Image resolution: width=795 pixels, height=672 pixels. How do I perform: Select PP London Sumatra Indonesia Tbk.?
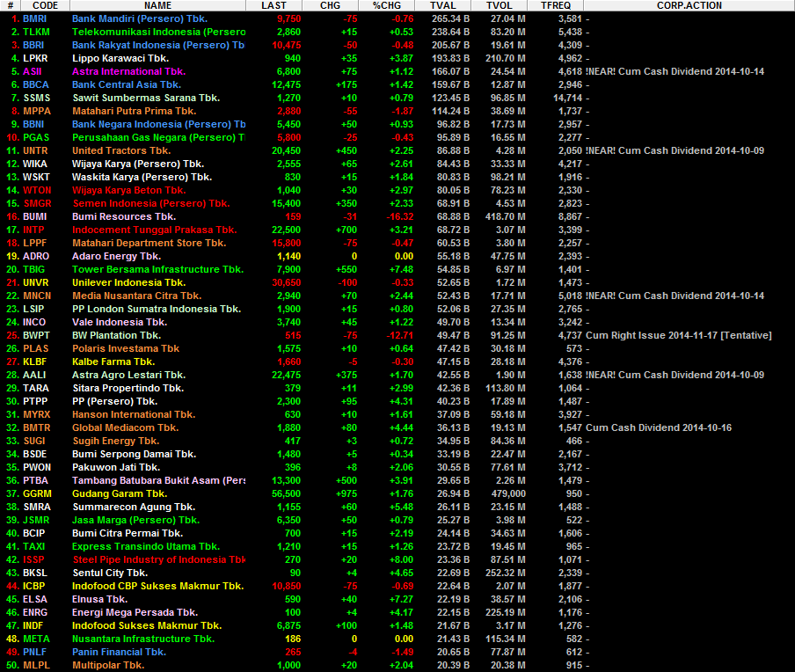point(157,309)
